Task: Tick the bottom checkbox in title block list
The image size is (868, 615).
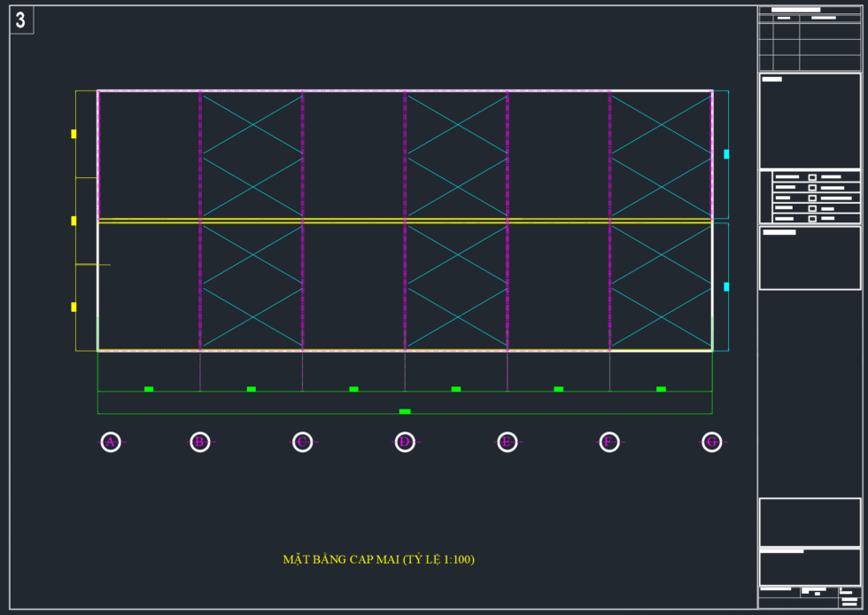Action: pos(812,218)
